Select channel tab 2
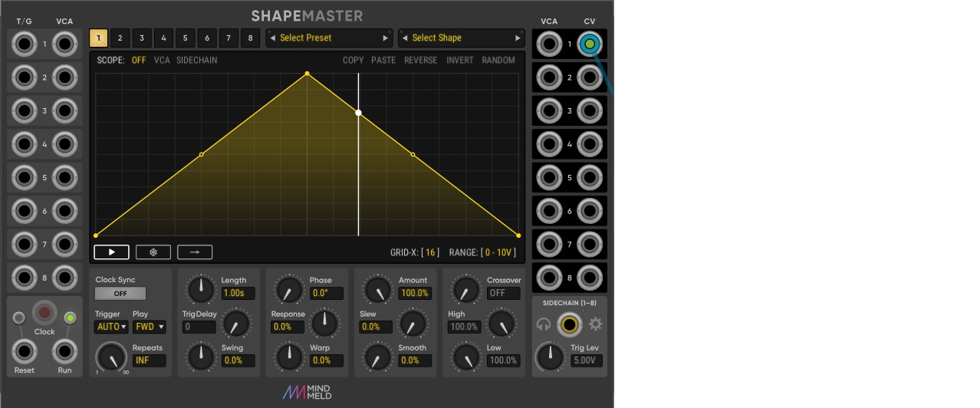This screenshot has height=408, width=980. pos(120,38)
